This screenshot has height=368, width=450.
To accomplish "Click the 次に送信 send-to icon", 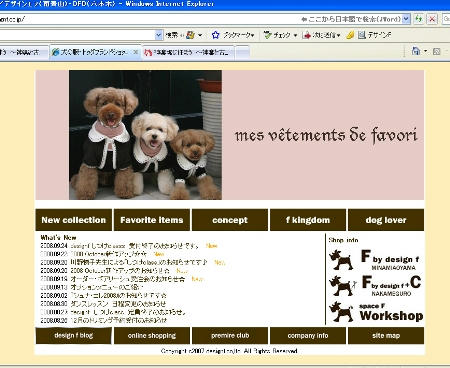I will 307,35.
